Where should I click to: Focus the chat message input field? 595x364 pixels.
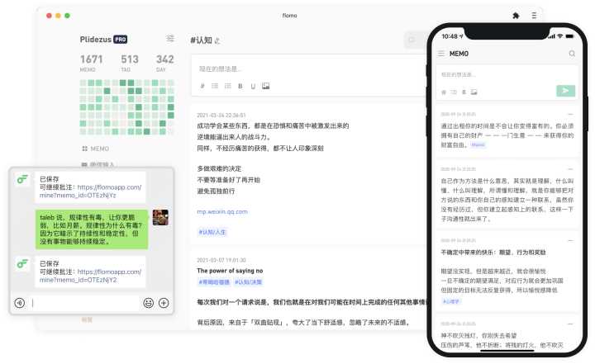click(84, 303)
